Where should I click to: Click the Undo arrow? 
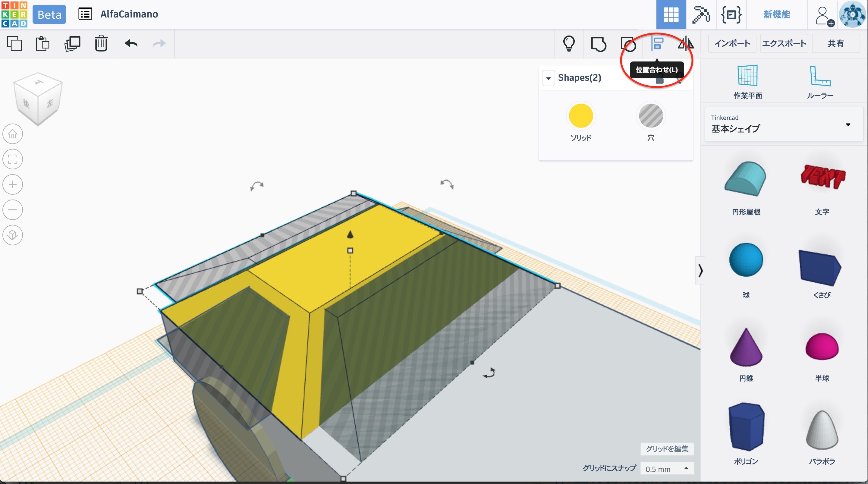pos(131,43)
